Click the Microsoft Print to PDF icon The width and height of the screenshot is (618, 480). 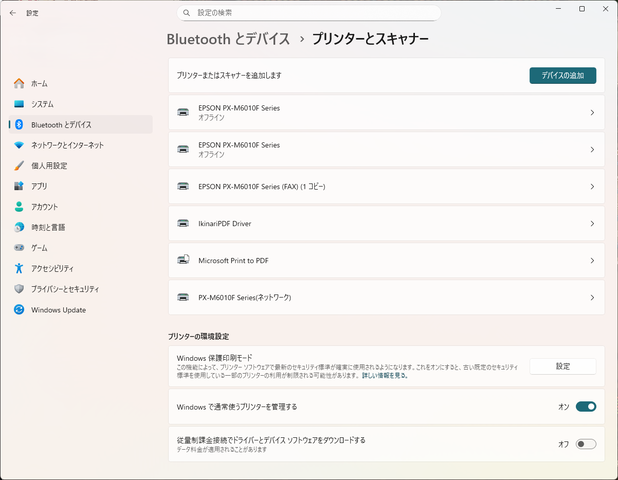pos(183,260)
